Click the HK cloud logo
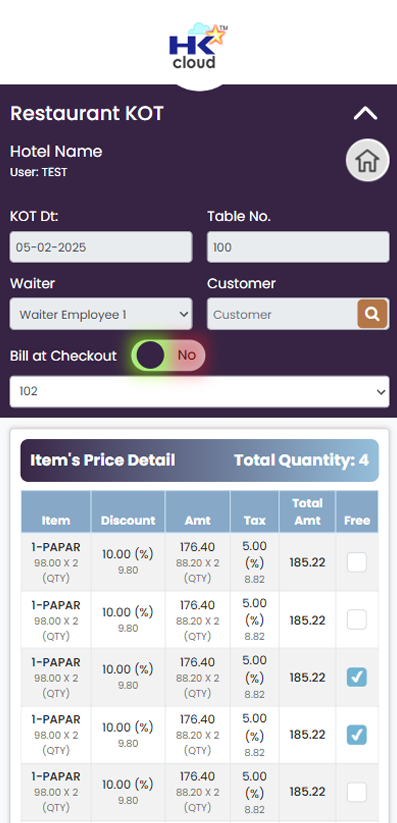397x823 pixels. [198, 46]
